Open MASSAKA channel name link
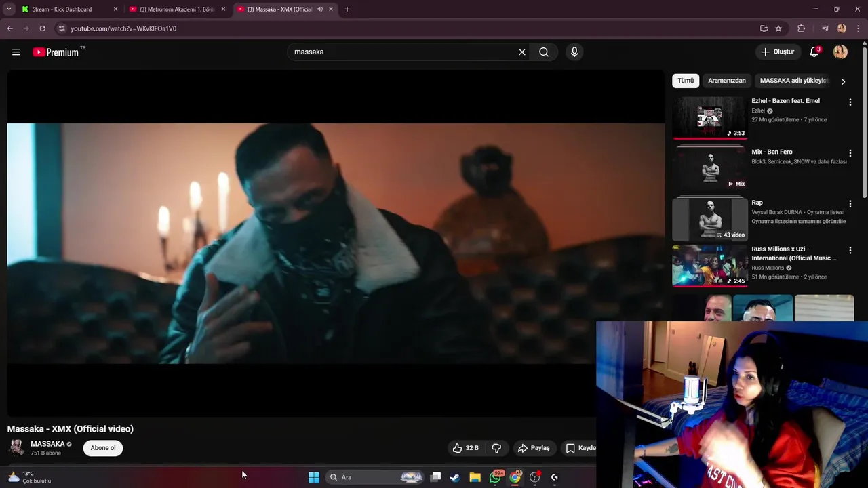The image size is (868, 488). click(47, 444)
